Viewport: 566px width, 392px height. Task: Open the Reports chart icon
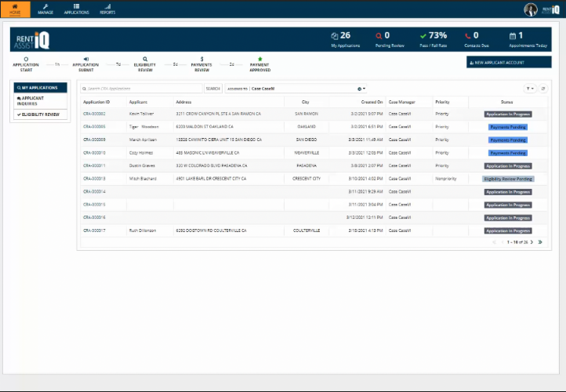(107, 9)
